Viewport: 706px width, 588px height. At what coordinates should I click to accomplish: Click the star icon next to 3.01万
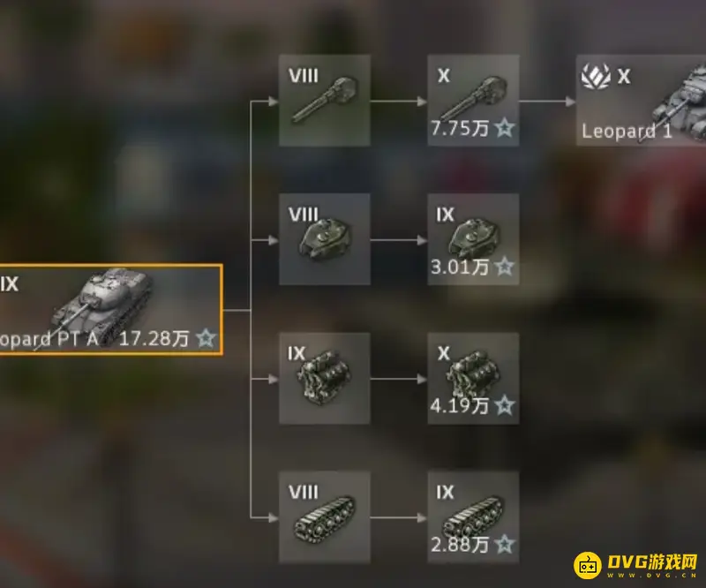pyautogui.click(x=505, y=268)
